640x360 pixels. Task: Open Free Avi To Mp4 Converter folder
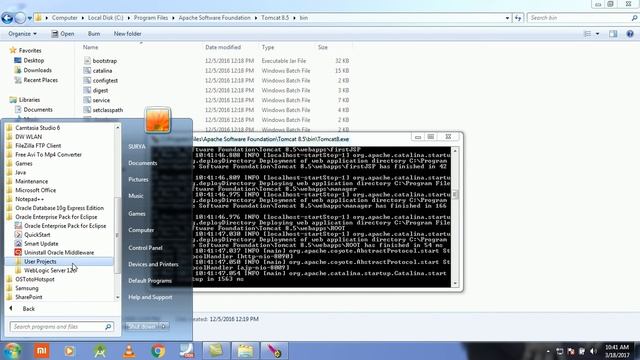point(48,155)
